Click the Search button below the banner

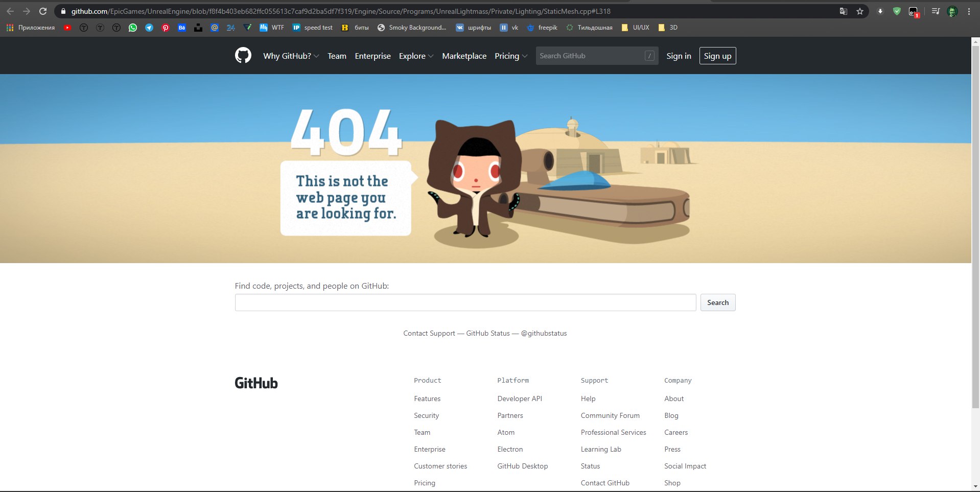tap(718, 302)
